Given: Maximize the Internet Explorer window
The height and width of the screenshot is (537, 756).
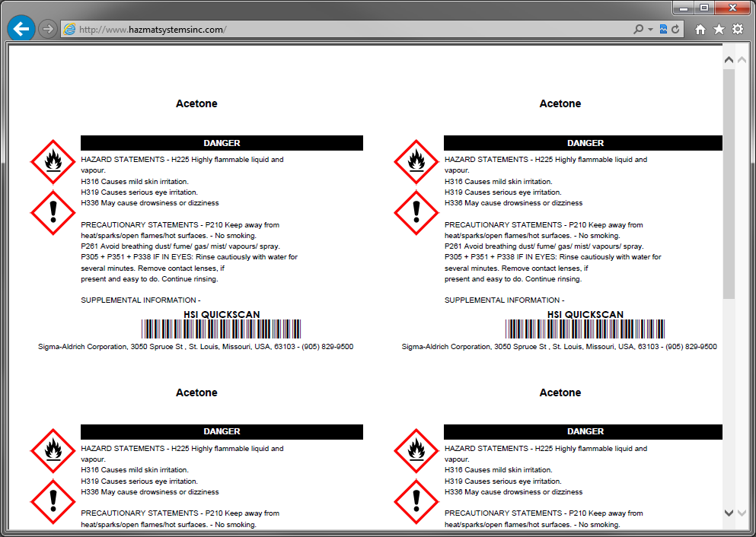Looking at the screenshot, I should tap(704, 8).
